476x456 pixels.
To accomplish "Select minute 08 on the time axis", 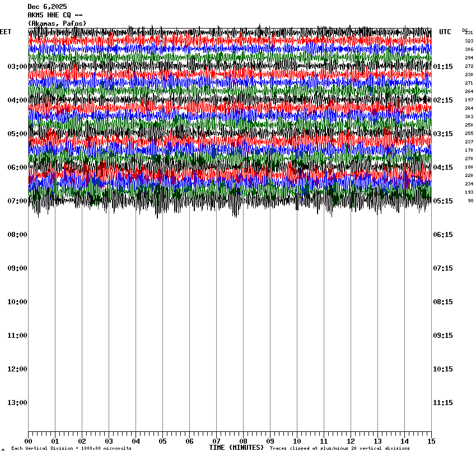I will pos(243,441).
